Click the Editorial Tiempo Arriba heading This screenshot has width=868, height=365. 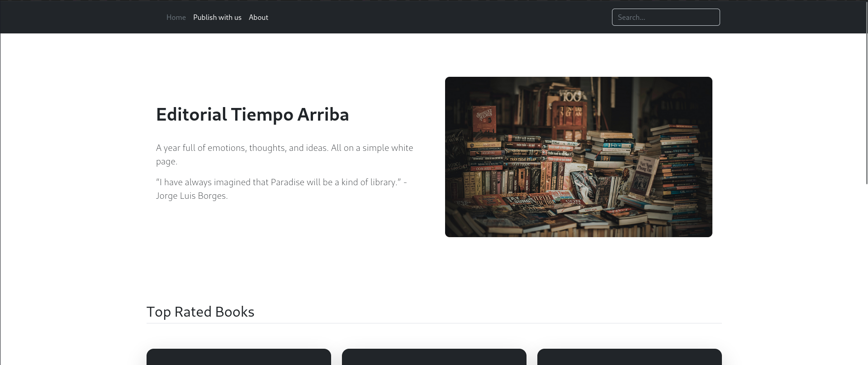click(x=252, y=115)
